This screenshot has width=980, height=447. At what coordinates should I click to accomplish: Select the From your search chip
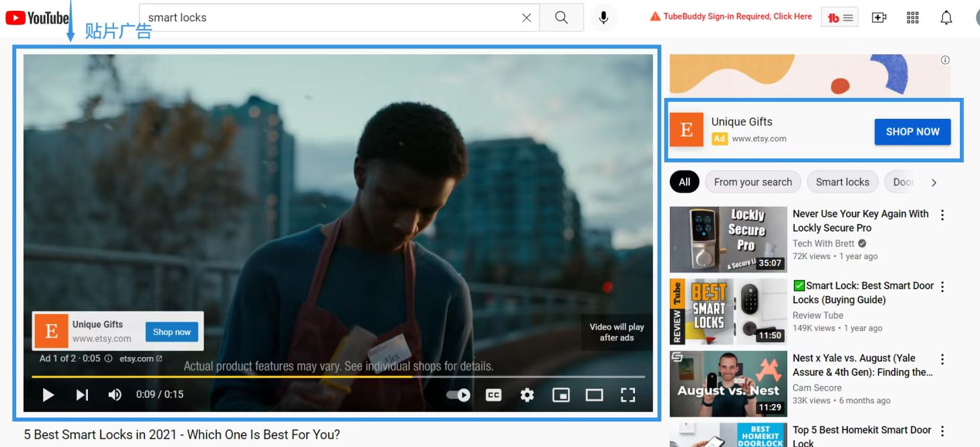click(753, 182)
